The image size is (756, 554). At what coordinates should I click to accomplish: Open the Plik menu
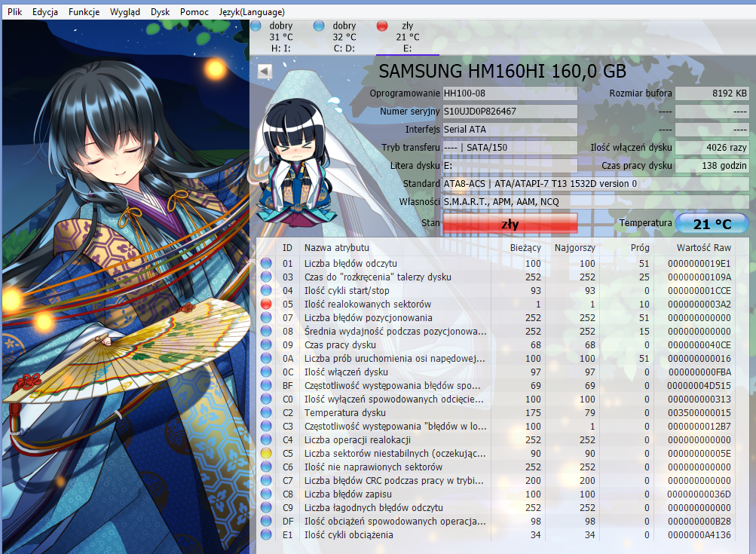[x=14, y=12]
